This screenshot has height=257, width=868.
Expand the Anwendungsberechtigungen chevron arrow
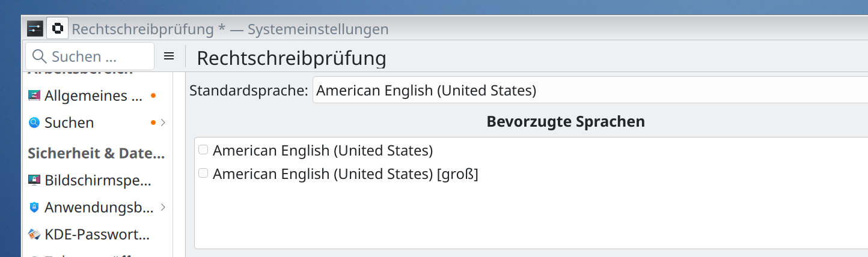[163, 208]
